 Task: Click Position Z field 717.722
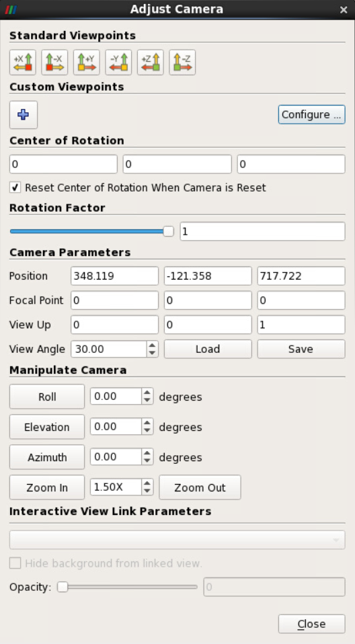tap(301, 276)
